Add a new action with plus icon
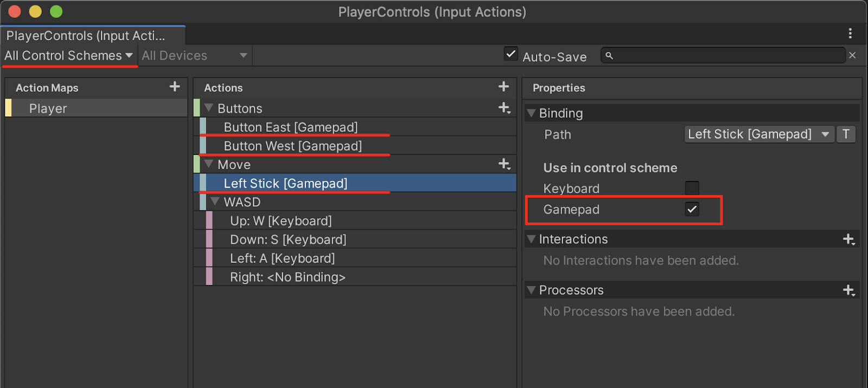 tap(503, 87)
